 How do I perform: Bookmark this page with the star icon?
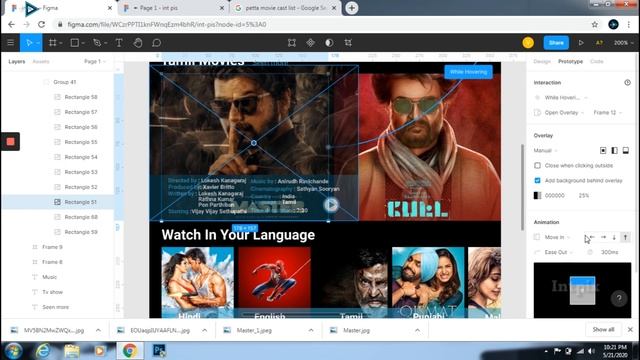coord(595,24)
